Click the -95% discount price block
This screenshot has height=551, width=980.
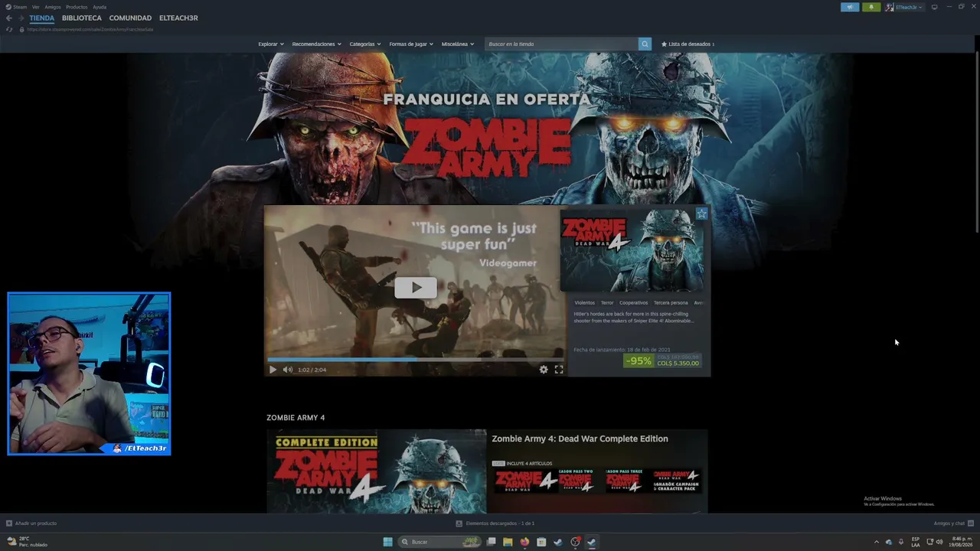[x=662, y=360]
